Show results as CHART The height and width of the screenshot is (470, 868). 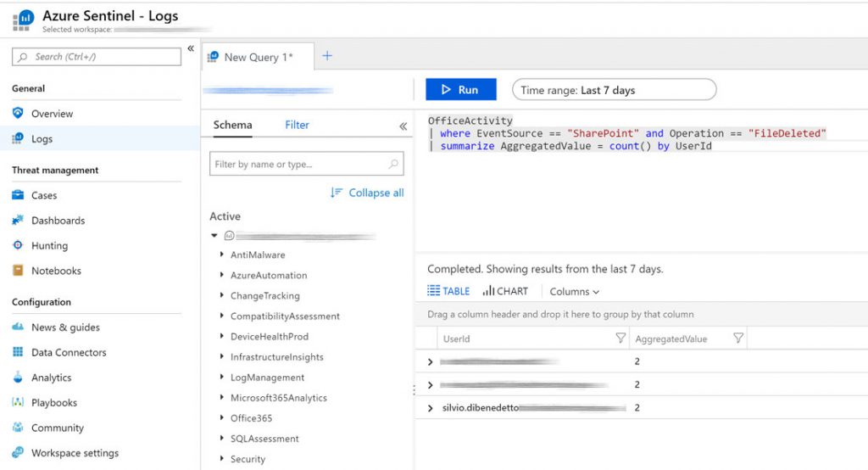(x=505, y=291)
